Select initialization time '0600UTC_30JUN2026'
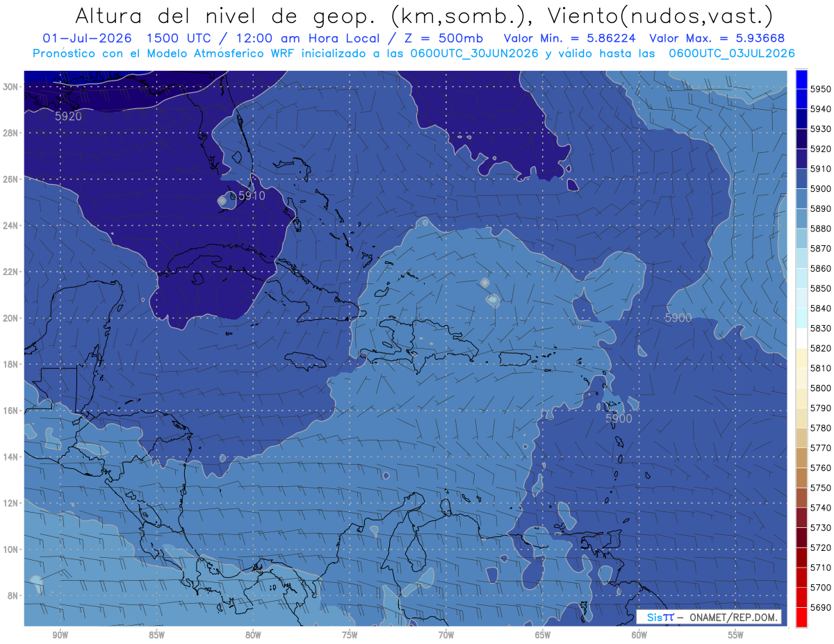 (474, 53)
